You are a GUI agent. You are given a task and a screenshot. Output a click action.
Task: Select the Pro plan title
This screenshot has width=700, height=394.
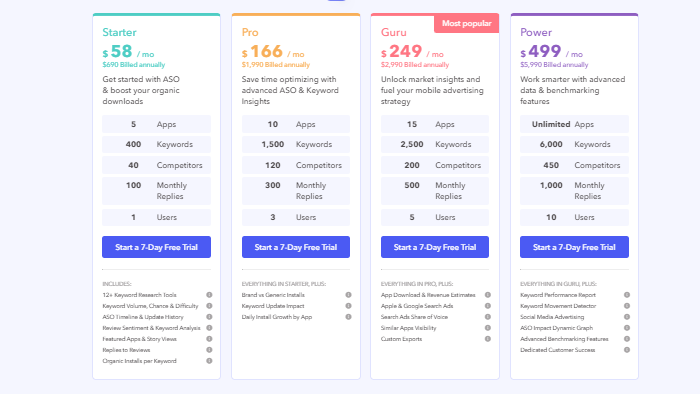point(250,33)
